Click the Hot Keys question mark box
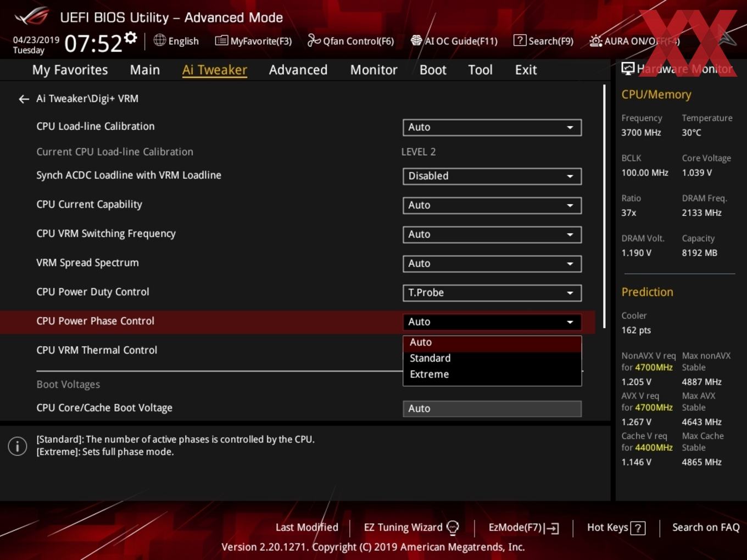 [638, 528]
